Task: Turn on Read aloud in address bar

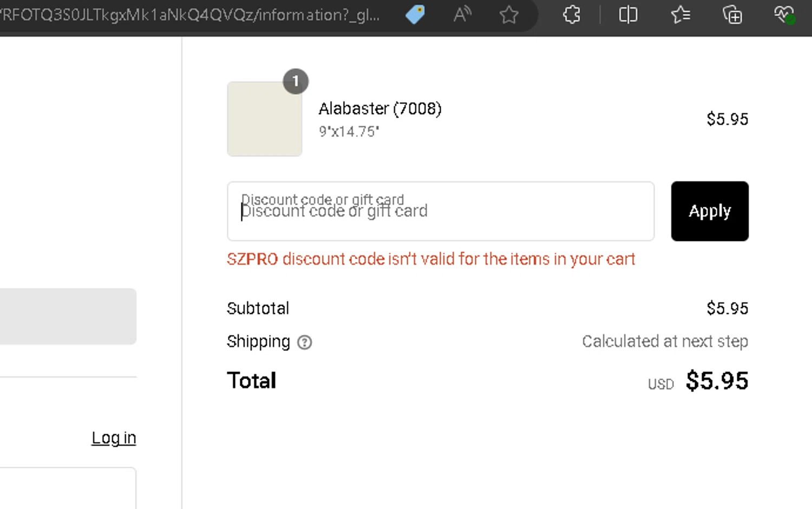Action: point(462,15)
